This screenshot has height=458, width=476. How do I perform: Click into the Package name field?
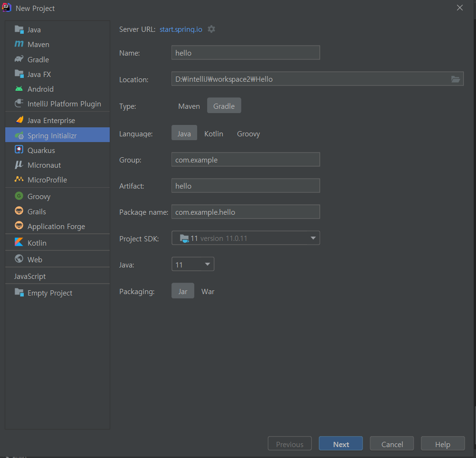[x=246, y=212]
